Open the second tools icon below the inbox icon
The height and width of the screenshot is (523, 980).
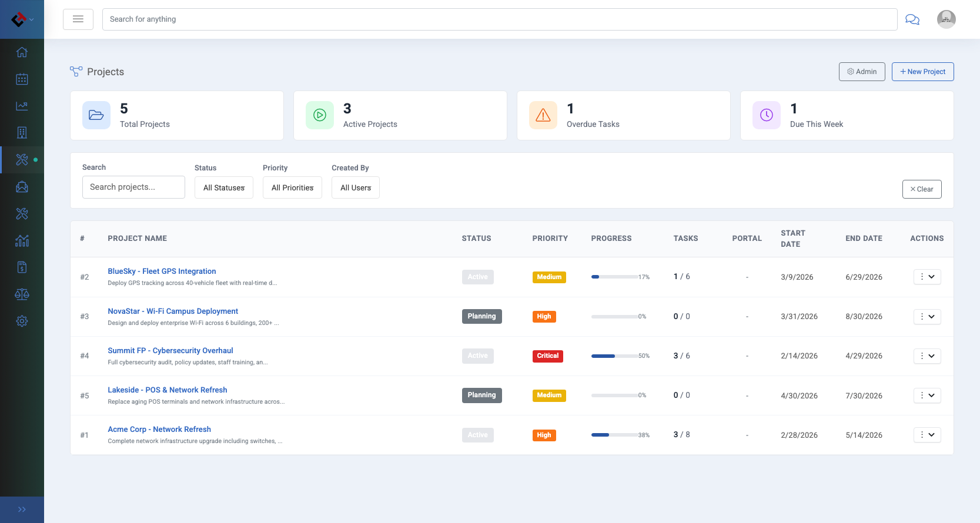pos(22,214)
